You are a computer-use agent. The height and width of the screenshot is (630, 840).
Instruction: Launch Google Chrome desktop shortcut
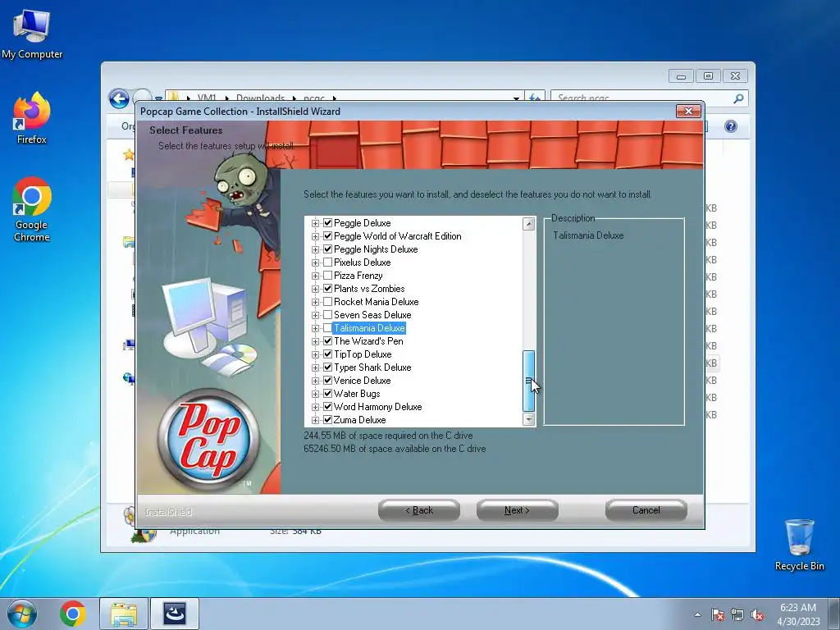32,209
